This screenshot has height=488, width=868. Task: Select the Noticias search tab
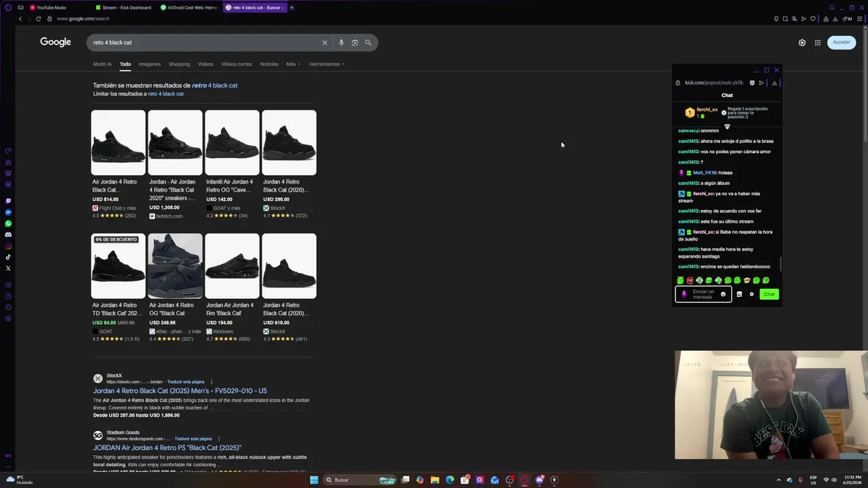click(x=269, y=64)
